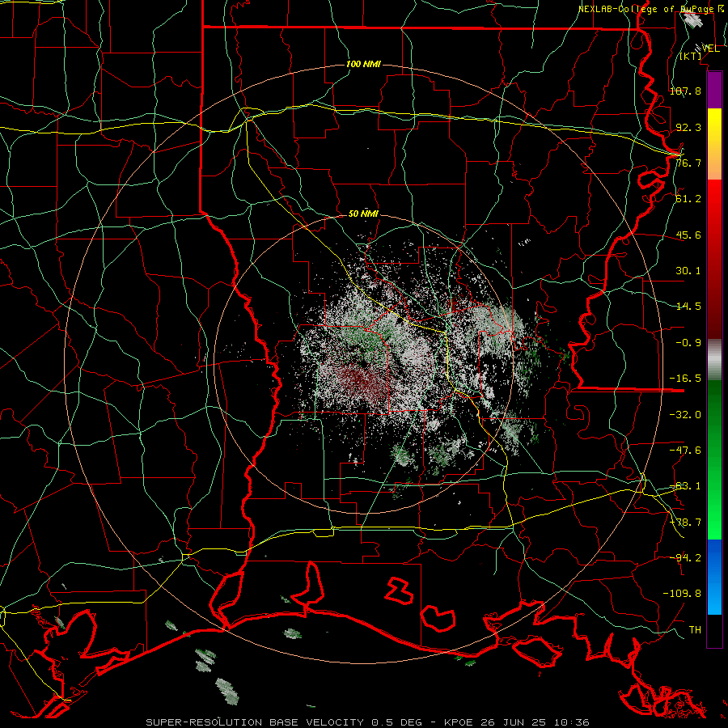Click the 50 NMI range ring label
The width and height of the screenshot is (728, 728).
[363, 214]
